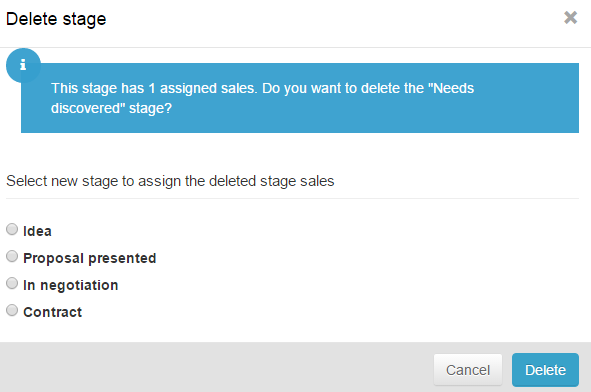Select the Contract radio button
The height and width of the screenshot is (392, 591).
pos(12,310)
